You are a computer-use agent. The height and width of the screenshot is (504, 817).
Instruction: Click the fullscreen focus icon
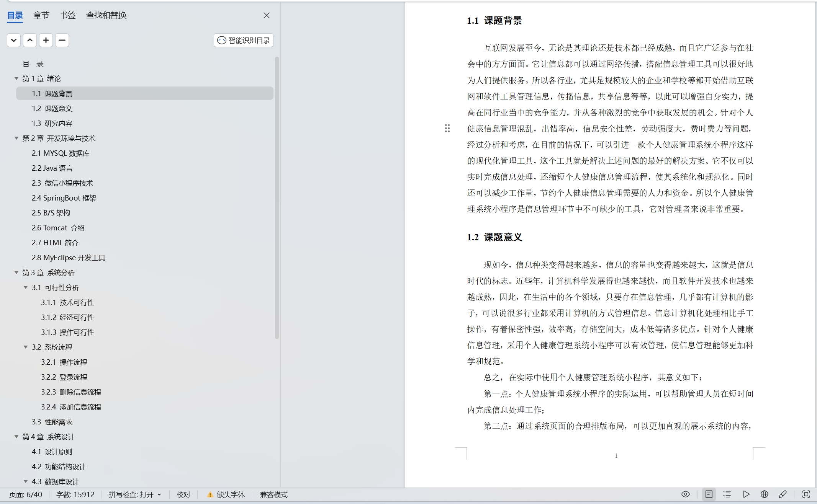coord(806,494)
